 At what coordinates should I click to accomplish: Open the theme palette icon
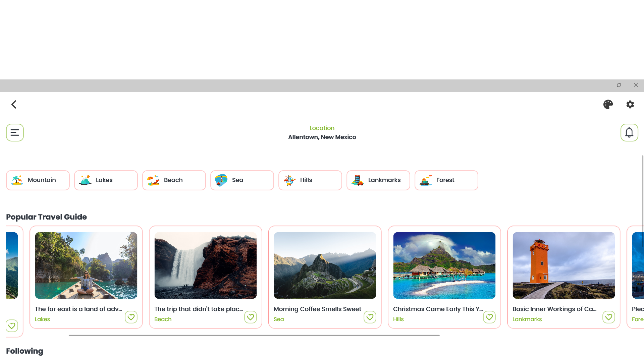608,105
